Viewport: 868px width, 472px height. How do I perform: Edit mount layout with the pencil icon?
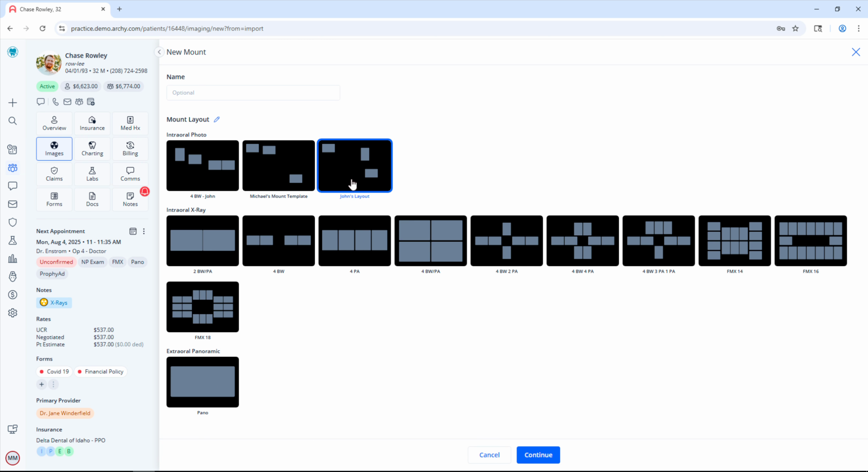tap(217, 119)
